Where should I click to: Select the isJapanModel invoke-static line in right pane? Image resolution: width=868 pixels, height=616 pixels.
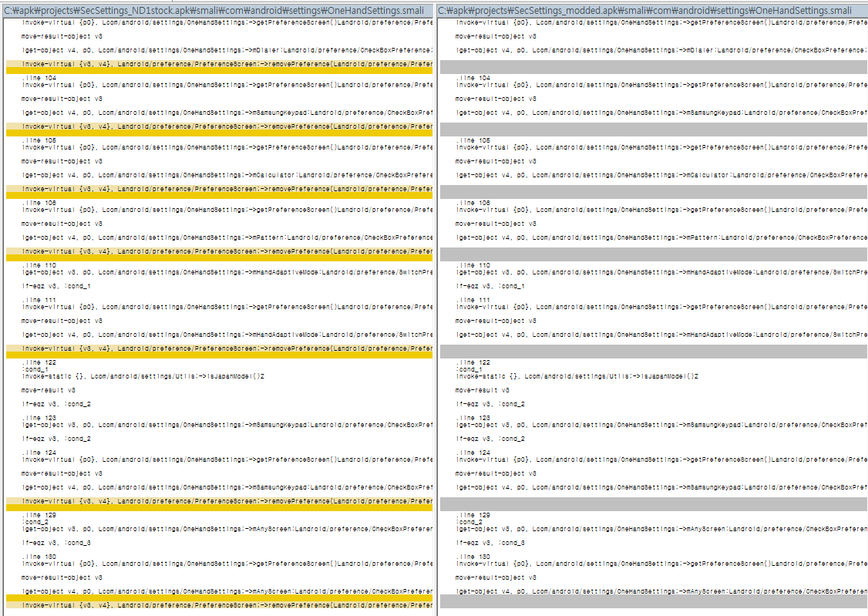click(577, 376)
